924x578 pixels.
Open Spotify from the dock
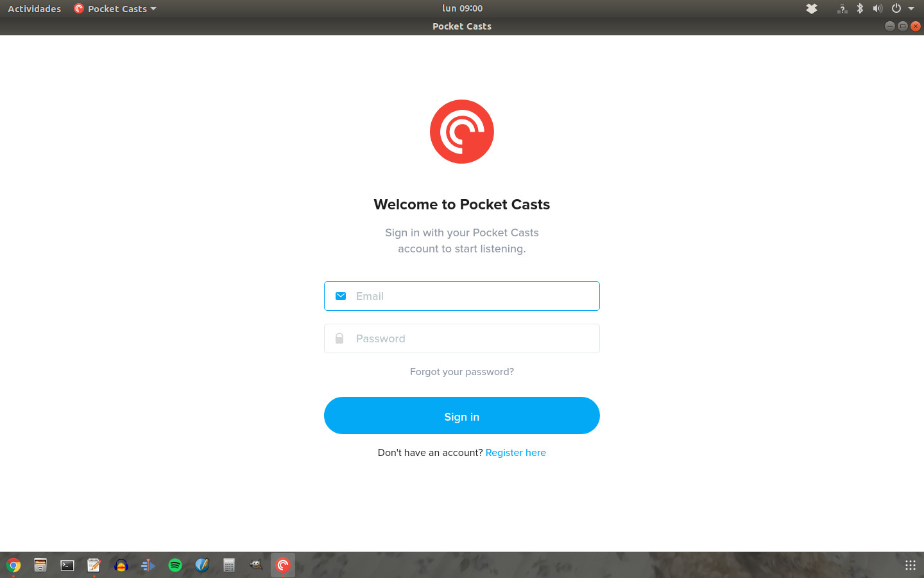pyautogui.click(x=175, y=565)
